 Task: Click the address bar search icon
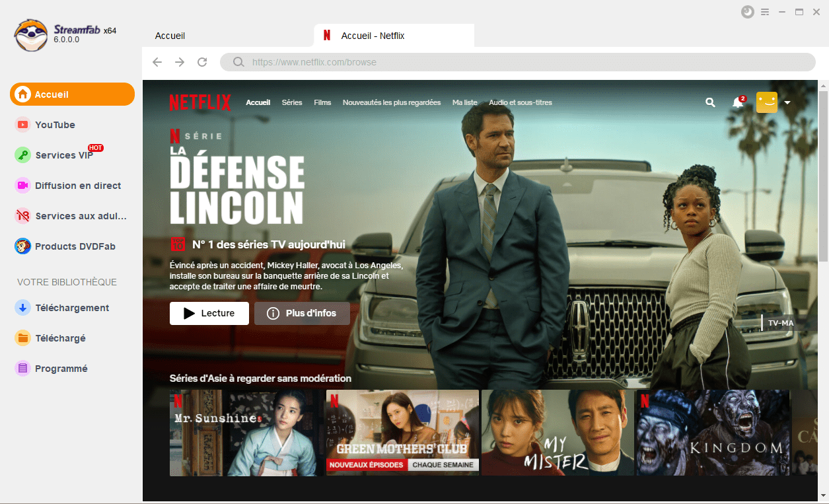(x=238, y=62)
